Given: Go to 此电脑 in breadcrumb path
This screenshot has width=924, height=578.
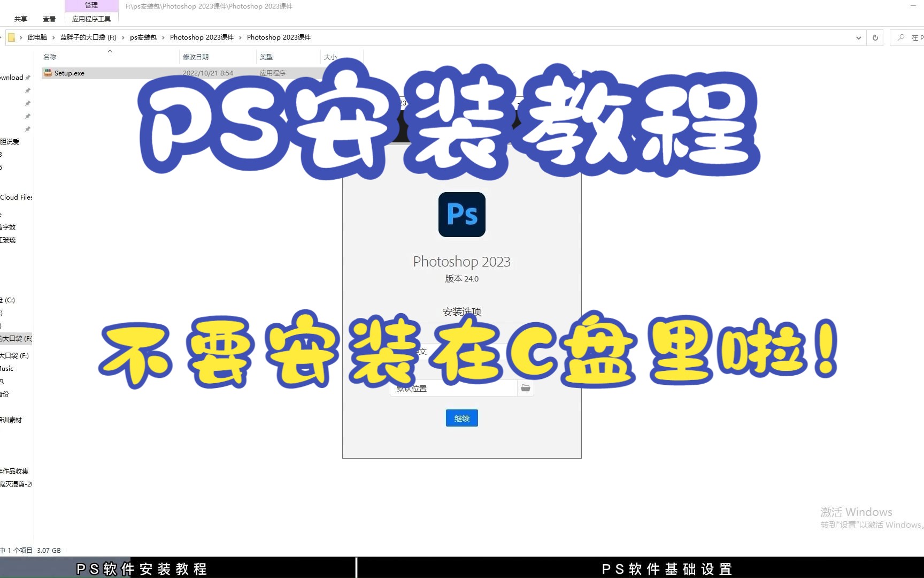Looking at the screenshot, I should [37, 37].
